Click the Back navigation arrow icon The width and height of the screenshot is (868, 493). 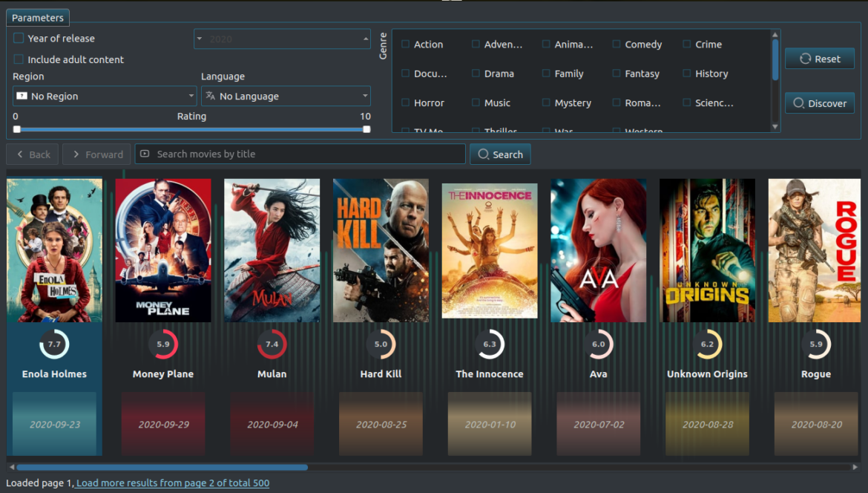coord(20,154)
